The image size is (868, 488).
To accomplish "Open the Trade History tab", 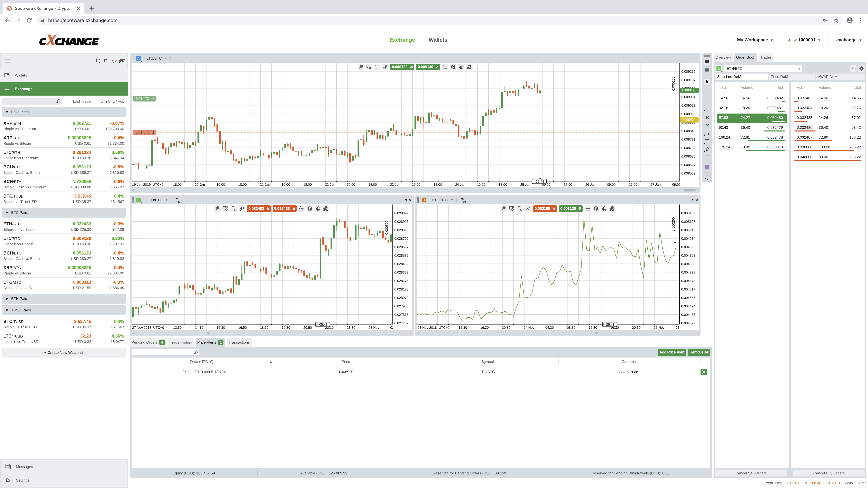I will [181, 342].
